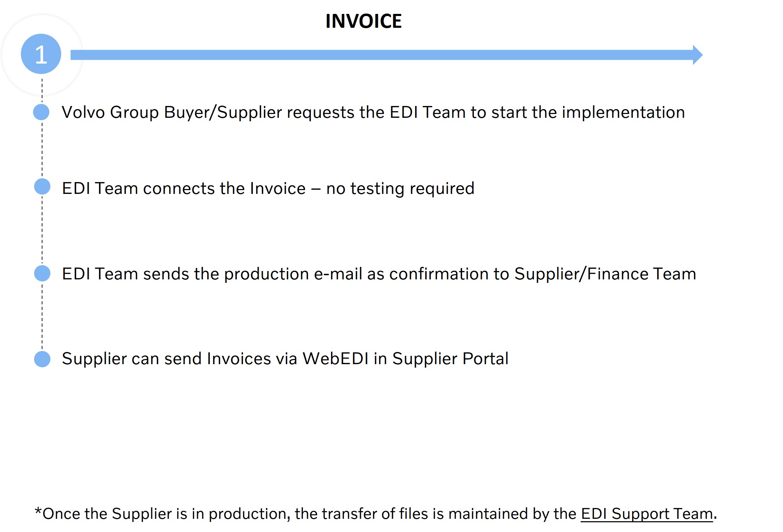Click the arrowhead of the blue arrow
Image resolution: width=783 pixels, height=532 pixels.
point(697,55)
